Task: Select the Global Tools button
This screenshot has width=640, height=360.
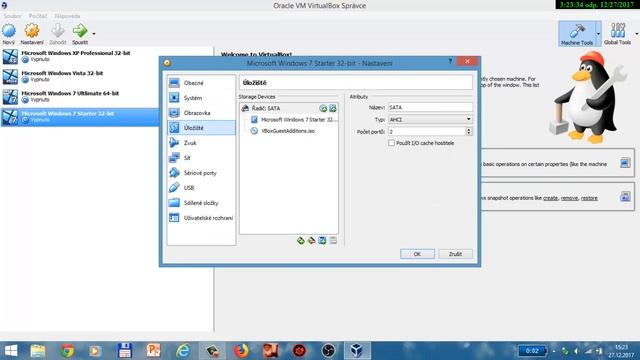Action: 617,34
